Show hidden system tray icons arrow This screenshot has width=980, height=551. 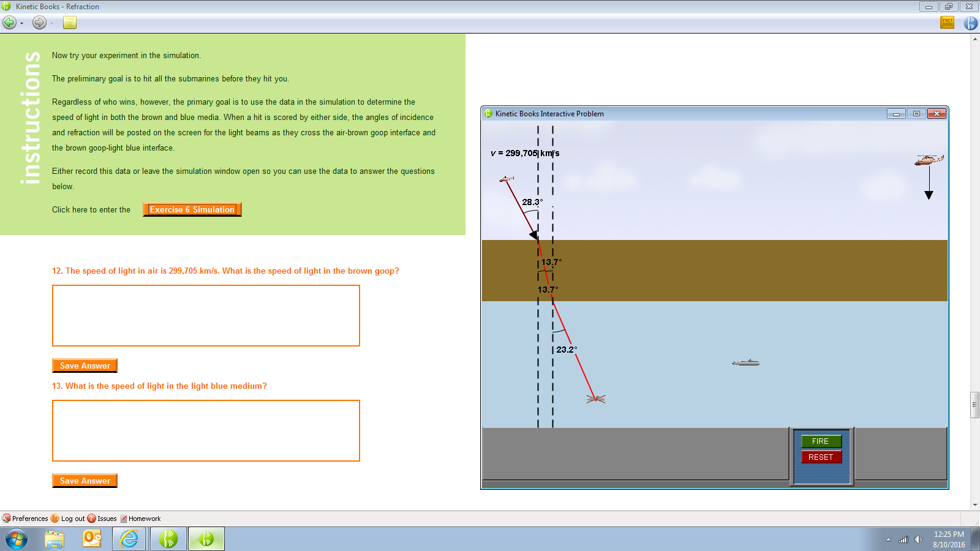click(x=888, y=539)
